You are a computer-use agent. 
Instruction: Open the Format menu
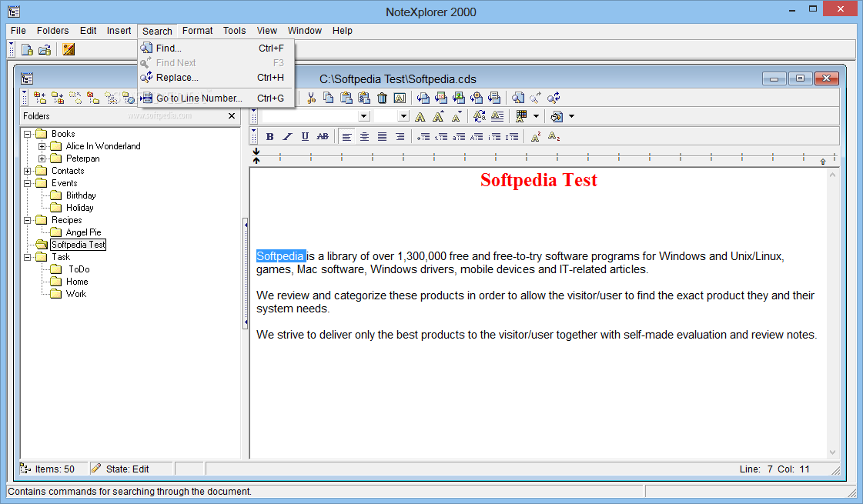pos(198,31)
